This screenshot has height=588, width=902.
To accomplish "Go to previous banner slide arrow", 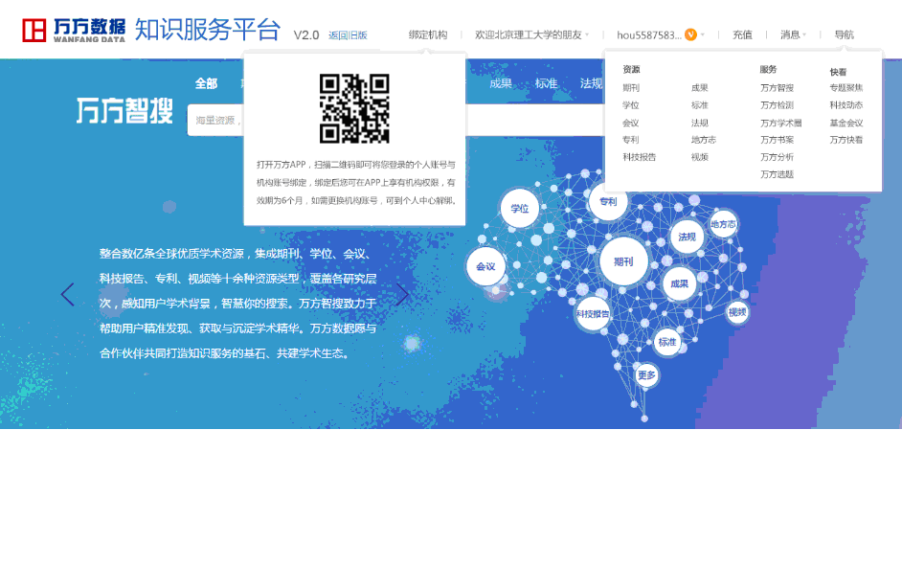I will [67, 294].
